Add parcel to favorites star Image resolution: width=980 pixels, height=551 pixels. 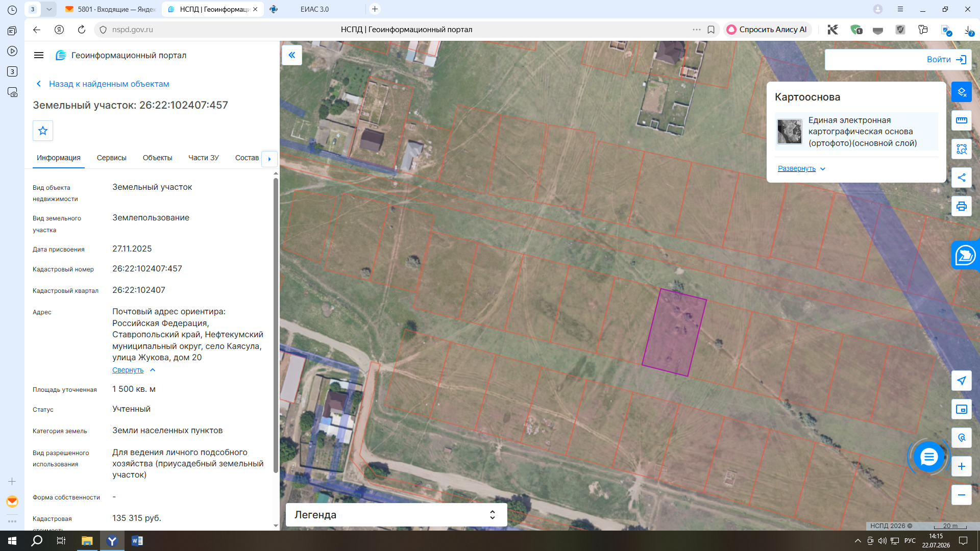point(43,131)
